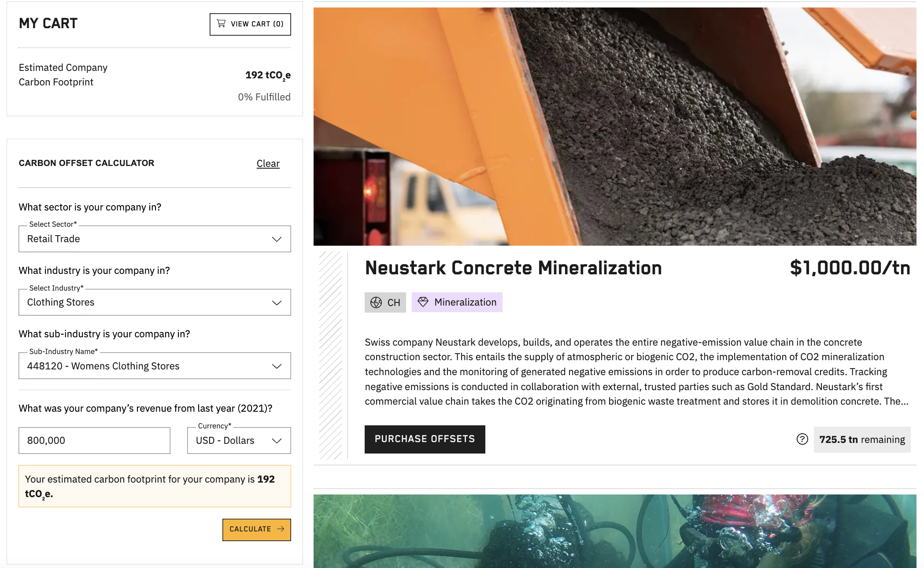Click the concrete gravel project image

615,126
